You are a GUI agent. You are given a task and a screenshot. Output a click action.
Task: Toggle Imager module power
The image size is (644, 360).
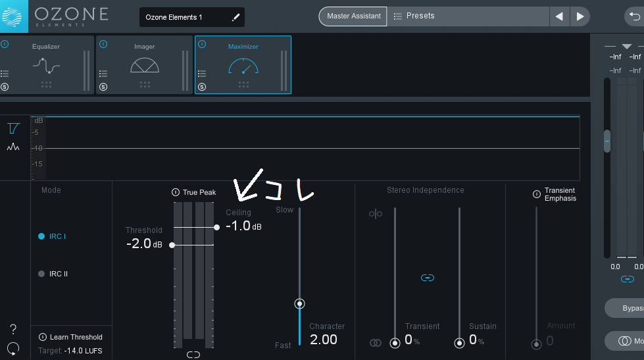[x=103, y=44]
